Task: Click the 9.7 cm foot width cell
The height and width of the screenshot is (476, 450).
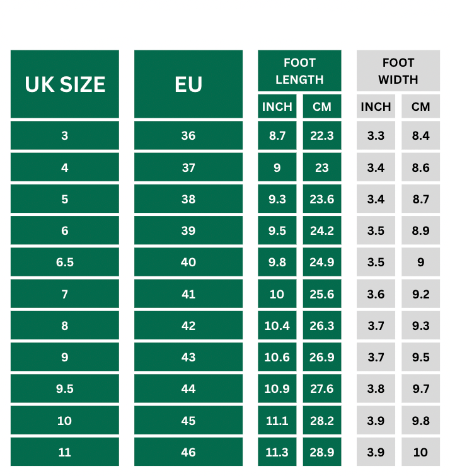Action: tap(421, 388)
